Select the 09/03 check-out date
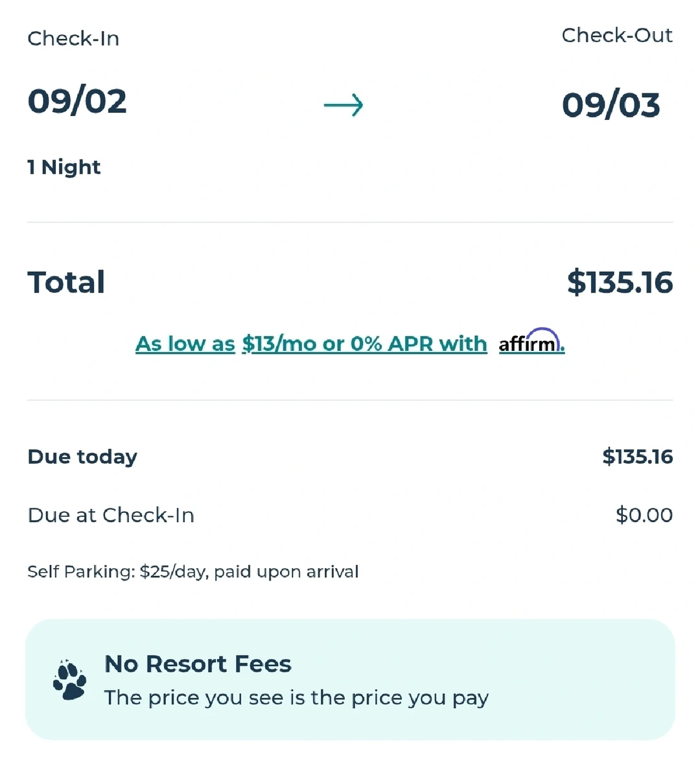700x762 pixels. (x=611, y=105)
